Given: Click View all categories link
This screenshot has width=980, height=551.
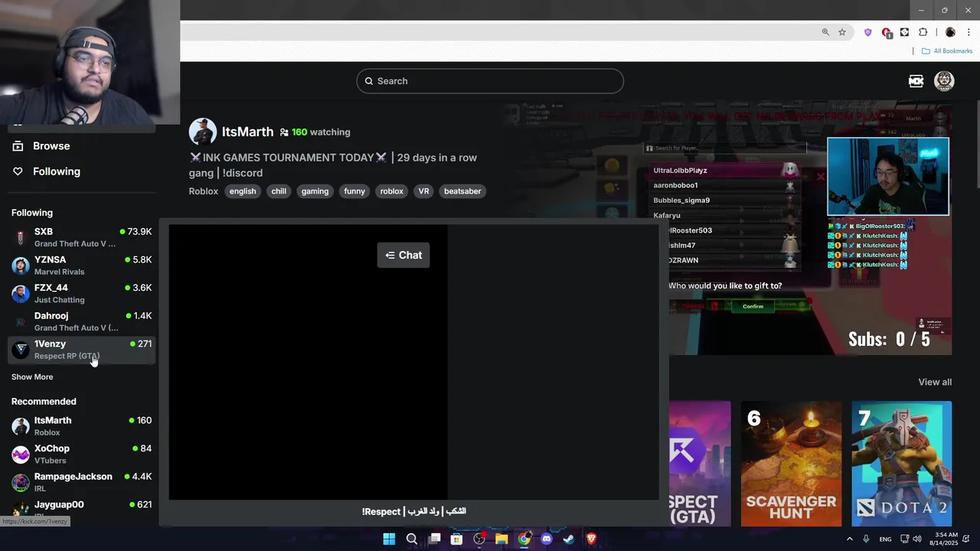Looking at the screenshot, I should pyautogui.click(x=935, y=382).
